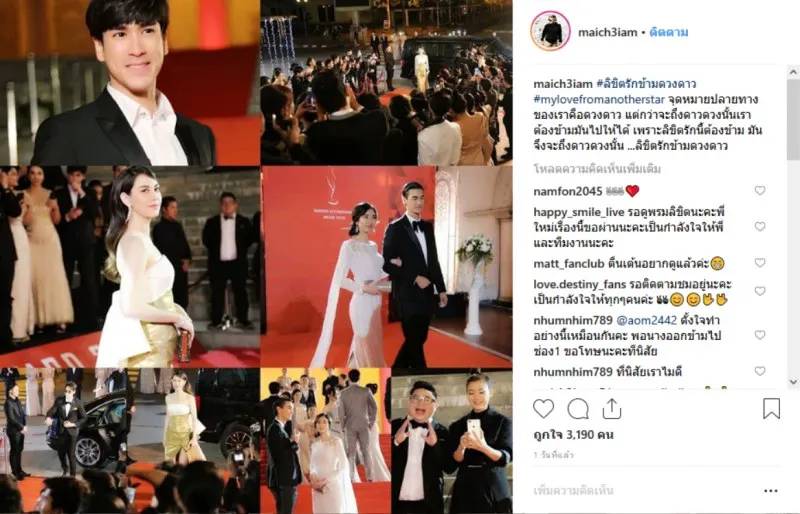Open the #mylovefromanotherstar hashtag
Image resolution: width=800 pixels, height=514 pixels.
(x=599, y=99)
